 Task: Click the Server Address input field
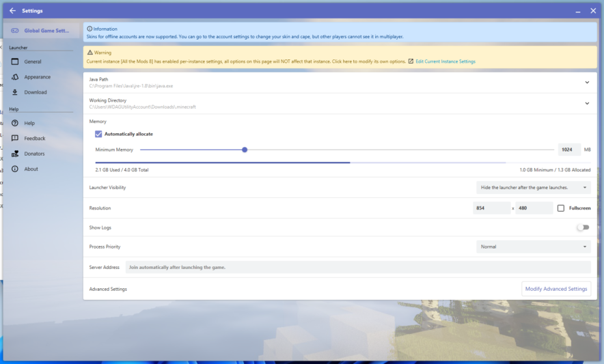pyautogui.click(x=357, y=267)
